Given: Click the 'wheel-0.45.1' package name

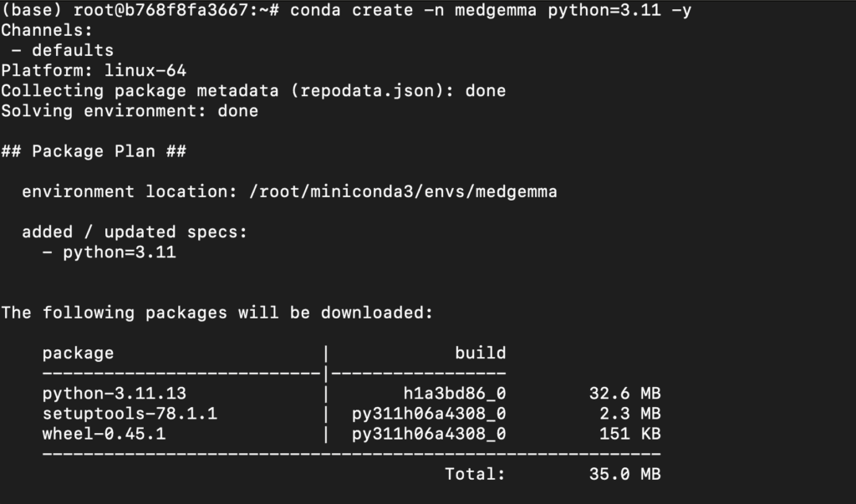Looking at the screenshot, I should click(104, 434).
